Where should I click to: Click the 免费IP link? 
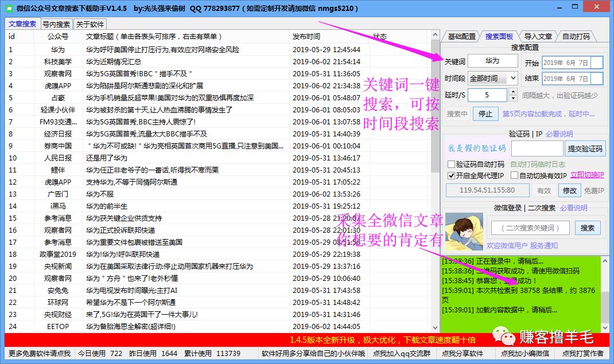[594, 191]
